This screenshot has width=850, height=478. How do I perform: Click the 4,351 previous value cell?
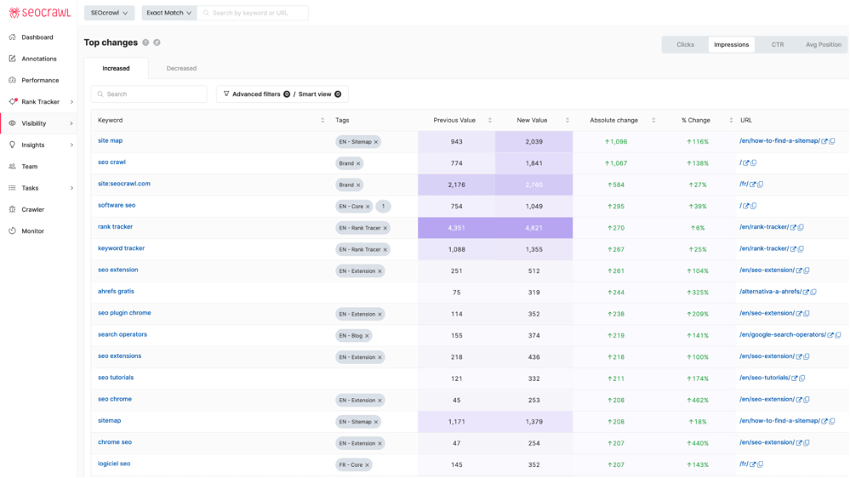click(456, 228)
